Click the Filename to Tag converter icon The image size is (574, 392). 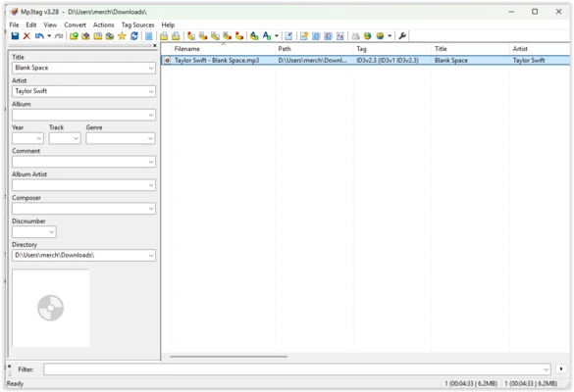click(x=203, y=36)
